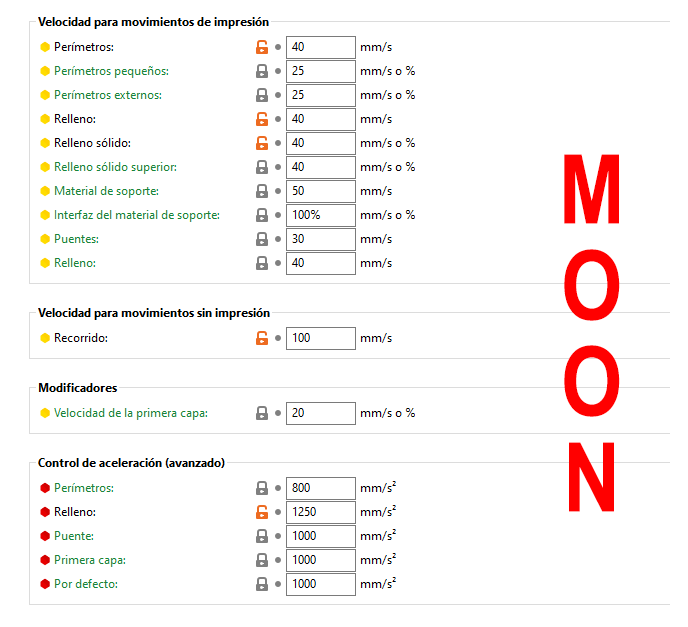The height and width of the screenshot is (627, 688).
Task: Click the lock icon for Material de soporte
Action: click(x=262, y=191)
